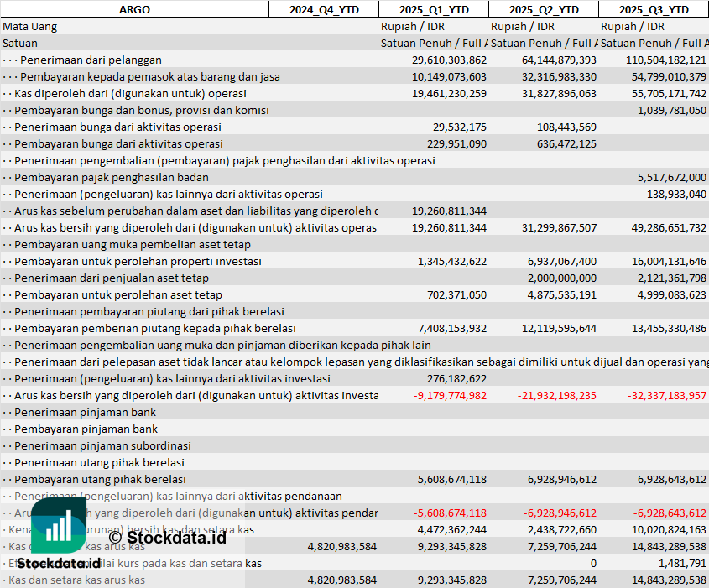This screenshot has height=588, width=709.
Task: Click the value 7,408,153,932
Action: 452,328
